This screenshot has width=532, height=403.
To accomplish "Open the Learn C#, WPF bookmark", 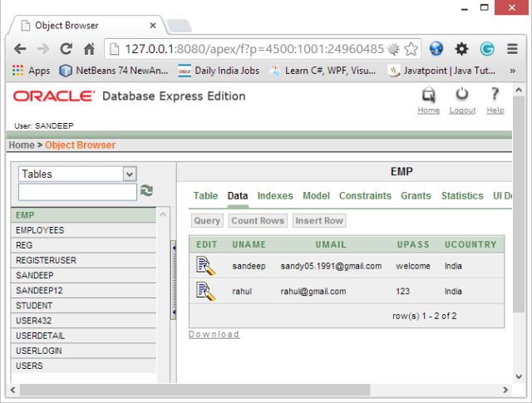I will (323, 71).
